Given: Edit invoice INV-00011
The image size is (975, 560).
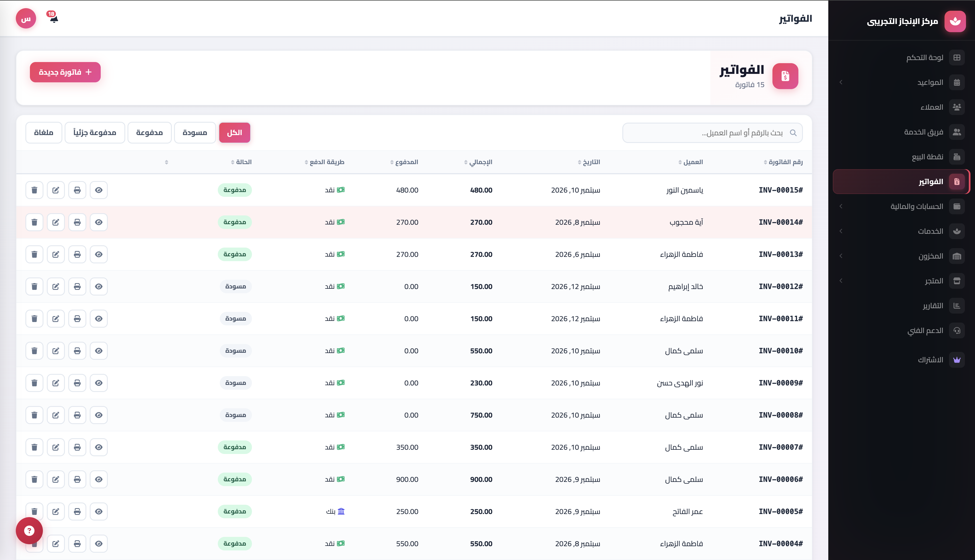Looking at the screenshot, I should click(x=56, y=318).
